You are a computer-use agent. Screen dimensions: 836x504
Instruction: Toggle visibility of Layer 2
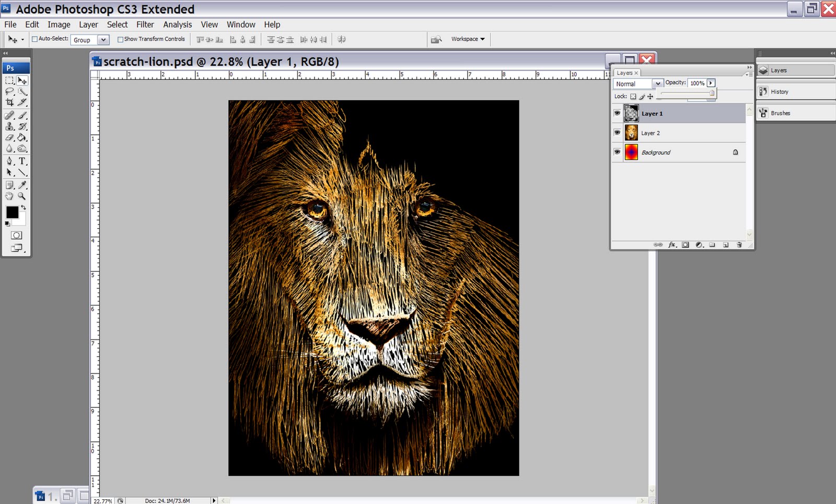pos(617,133)
